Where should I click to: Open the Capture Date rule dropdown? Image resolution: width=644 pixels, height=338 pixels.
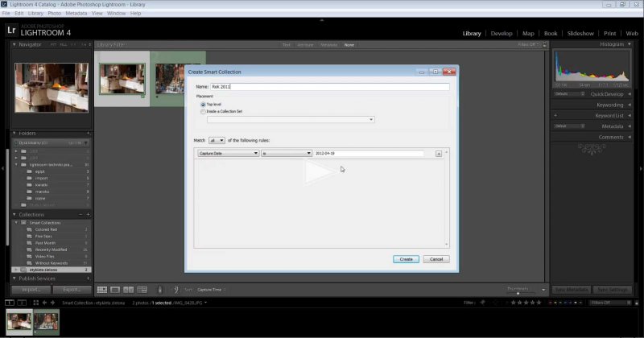pyautogui.click(x=228, y=153)
